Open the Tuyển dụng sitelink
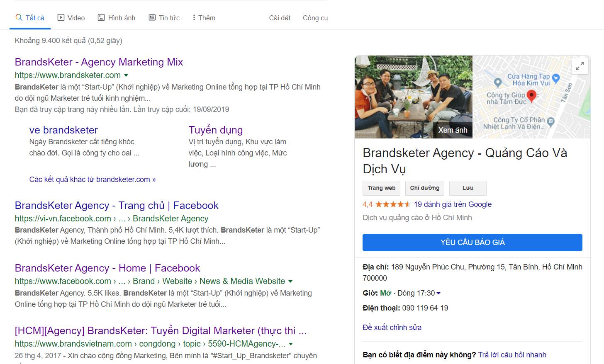This screenshot has height=364, width=604. click(216, 130)
